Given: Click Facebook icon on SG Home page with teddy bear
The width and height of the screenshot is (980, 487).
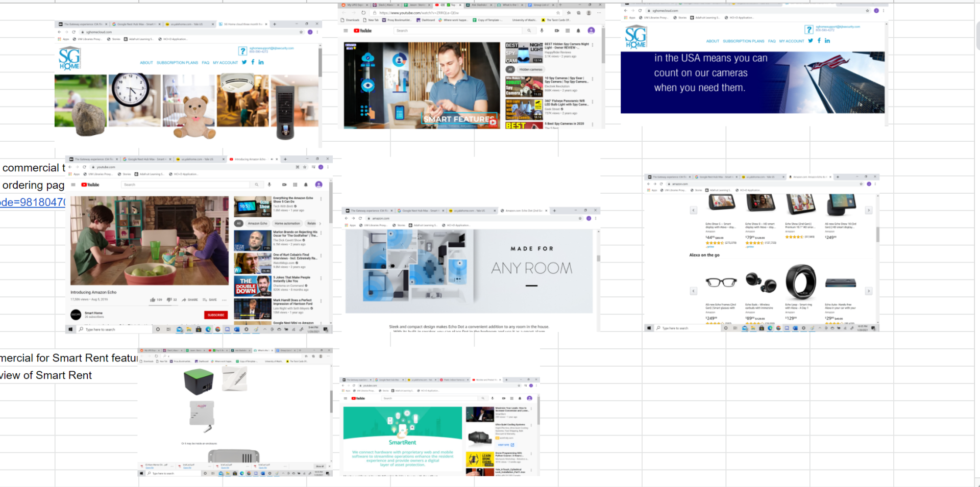Looking at the screenshot, I should (253, 62).
